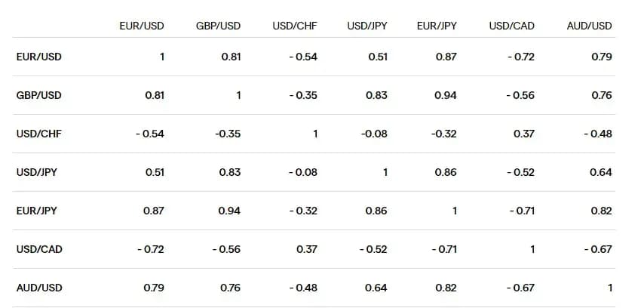Select the 0.64 cell in USD/JPY row
This screenshot has height=308, width=644.
pos(601,172)
